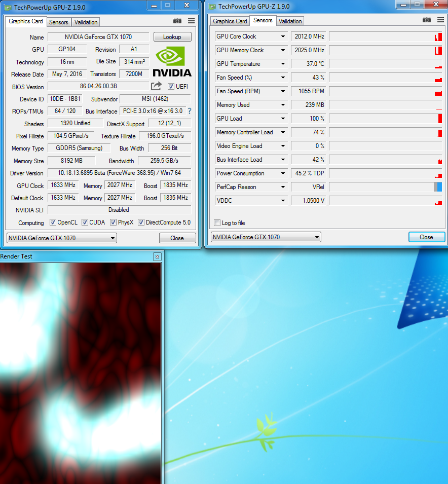Click Close button in Sensors window
Image resolution: width=448 pixels, height=484 pixels.
click(x=426, y=237)
